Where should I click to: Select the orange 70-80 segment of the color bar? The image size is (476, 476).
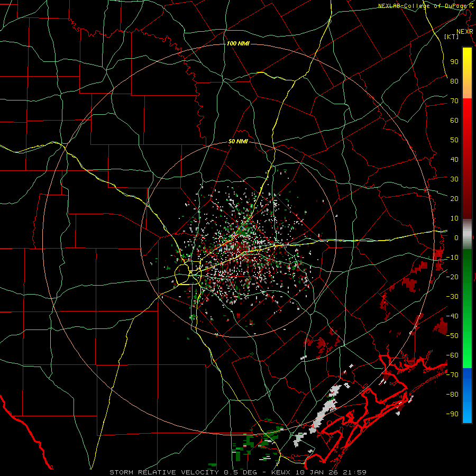coord(467,90)
